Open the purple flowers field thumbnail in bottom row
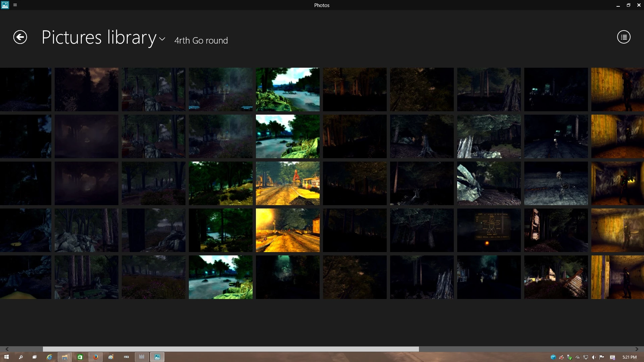Screen dimensions: 644x362 coord(154,277)
